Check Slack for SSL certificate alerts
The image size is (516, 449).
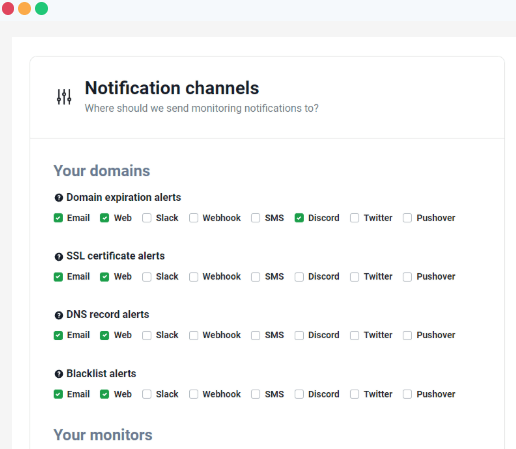(x=147, y=277)
